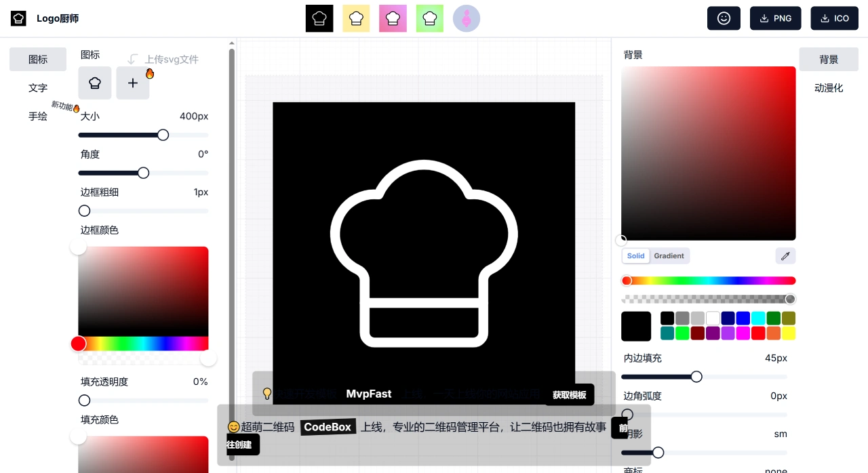Click the circular avatar preset next to logo templates
The height and width of the screenshot is (473, 868).
click(467, 18)
